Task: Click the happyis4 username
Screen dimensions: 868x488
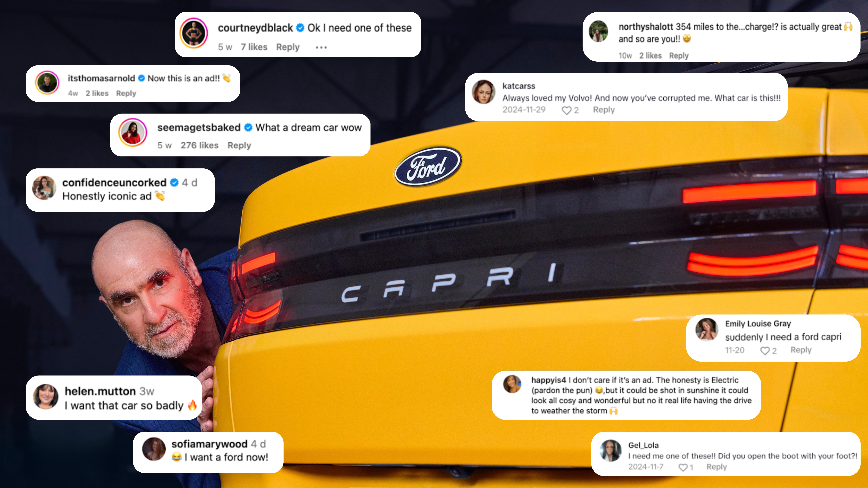Action: [x=549, y=380]
